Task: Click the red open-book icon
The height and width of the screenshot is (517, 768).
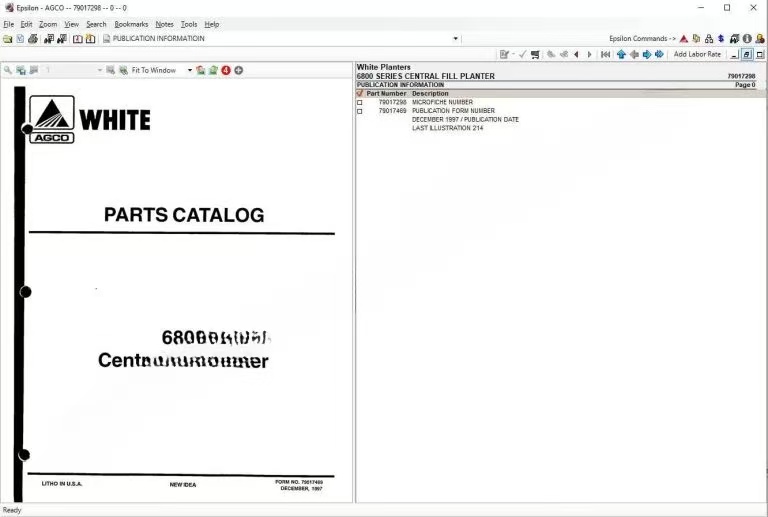Action: [77, 39]
